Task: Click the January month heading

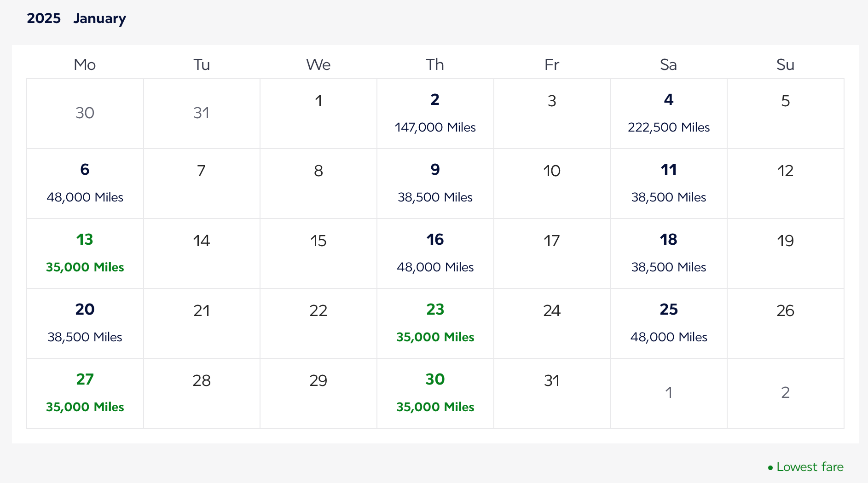Action: (99, 18)
